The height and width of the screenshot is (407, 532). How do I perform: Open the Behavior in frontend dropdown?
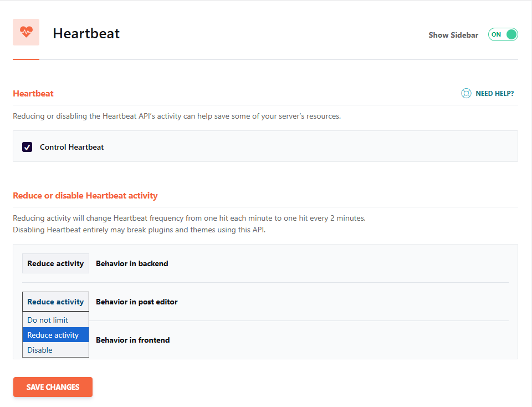pyautogui.click(x=55, y=340)
